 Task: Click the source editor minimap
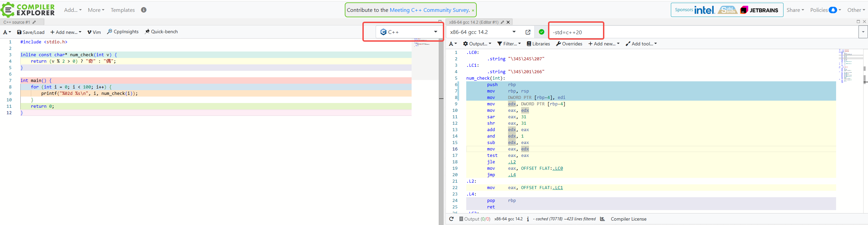425,59
